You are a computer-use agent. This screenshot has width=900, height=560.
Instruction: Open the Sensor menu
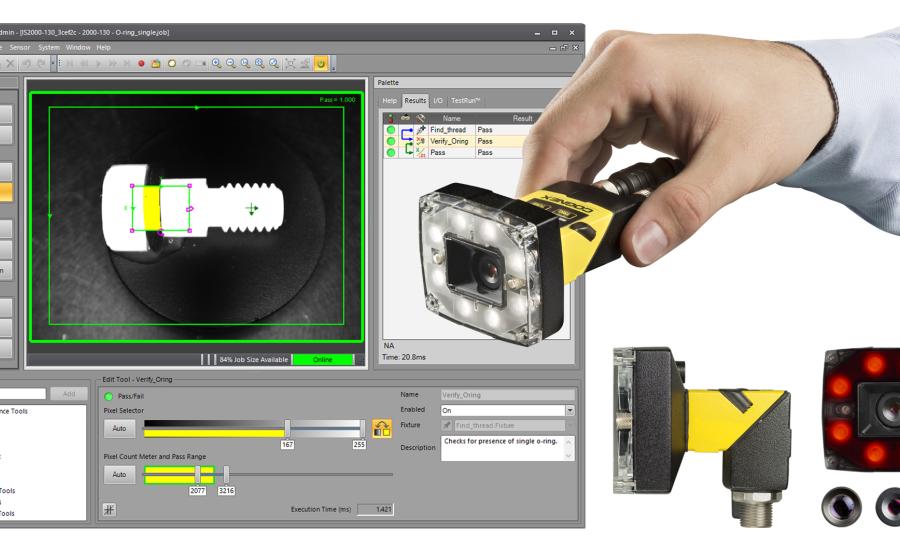tap(20, 48)
